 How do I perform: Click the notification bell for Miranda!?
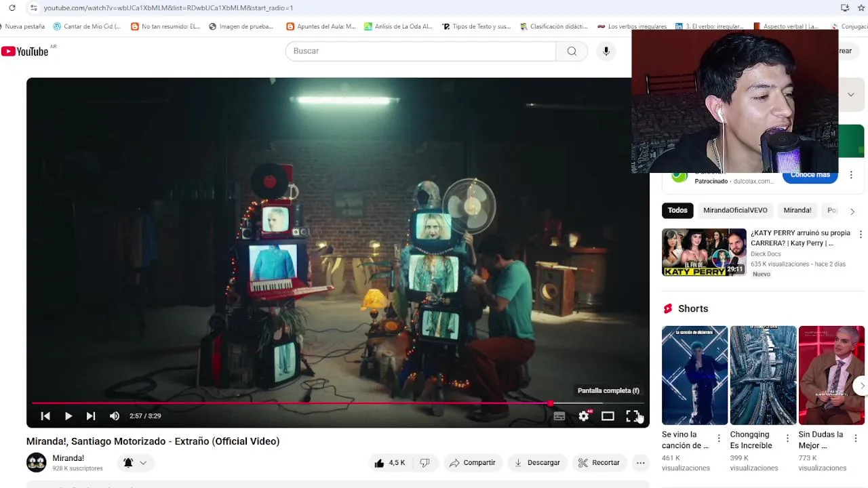click(x=128, y=463)
